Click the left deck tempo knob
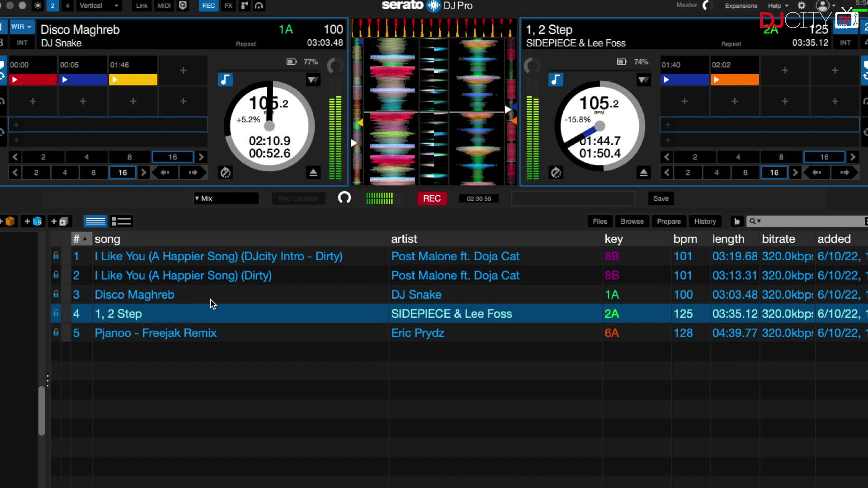The height and width of the screenshot is (488, 868). 335,66
